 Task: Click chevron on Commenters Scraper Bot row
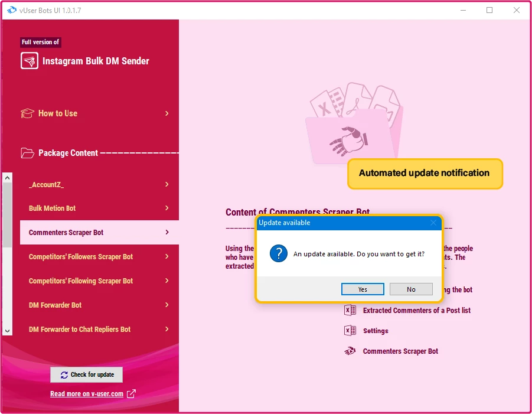pyautogui.click(x=167, y=232)
